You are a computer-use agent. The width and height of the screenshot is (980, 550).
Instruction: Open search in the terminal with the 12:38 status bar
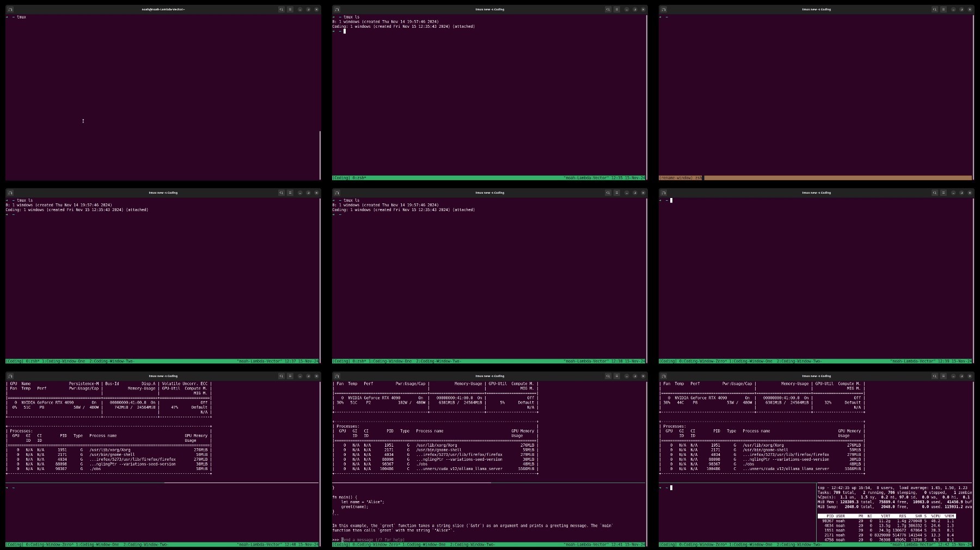(x=608, y=193)
